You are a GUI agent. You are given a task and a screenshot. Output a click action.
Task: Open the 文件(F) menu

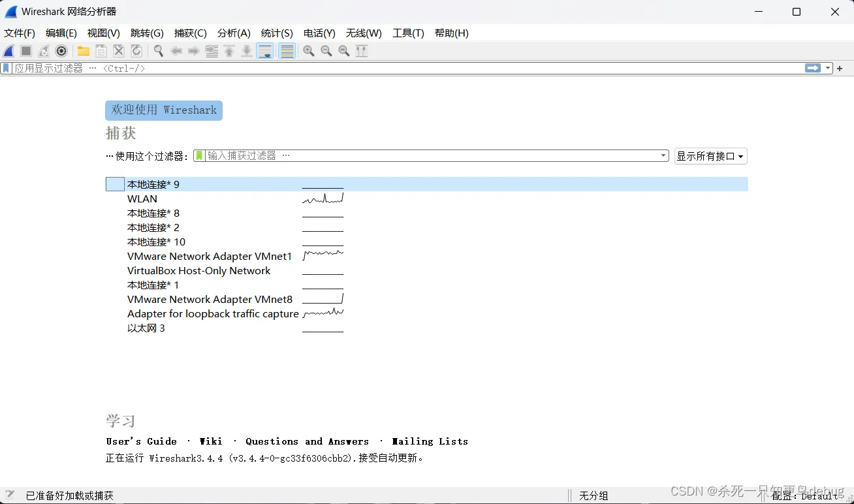click(x=20, y=33)
